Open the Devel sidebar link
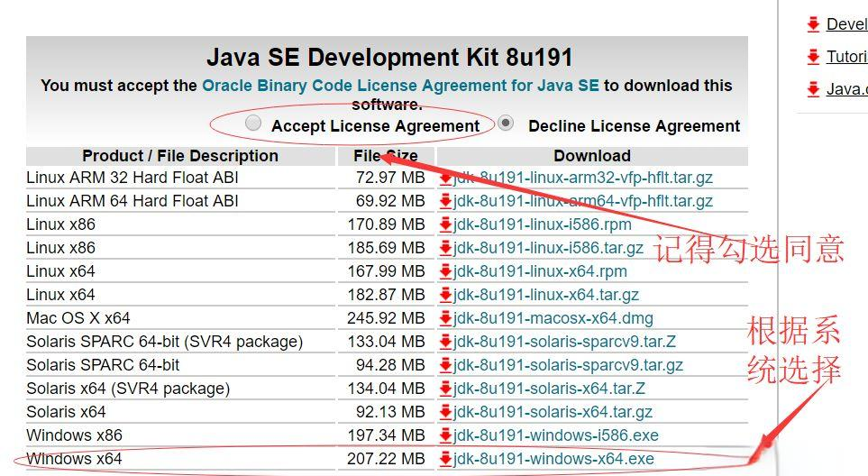This screenshot has height=476, width=868. (847, 24)
